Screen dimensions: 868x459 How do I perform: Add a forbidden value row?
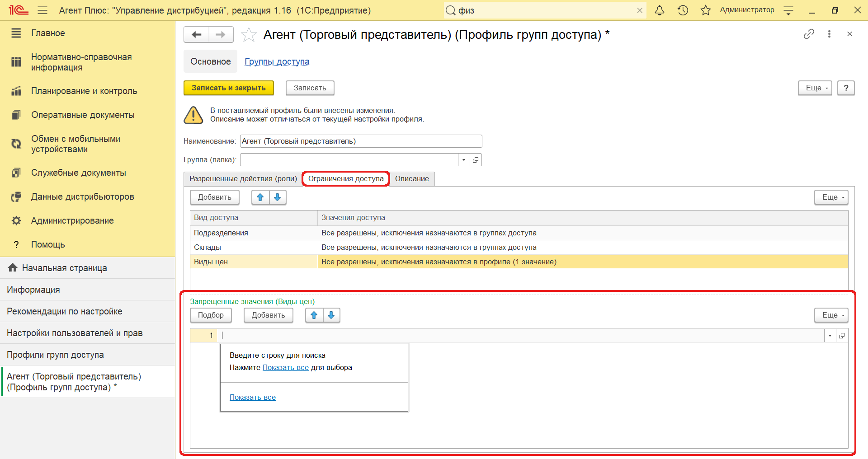pyautogui.click(x=269, y=315)
